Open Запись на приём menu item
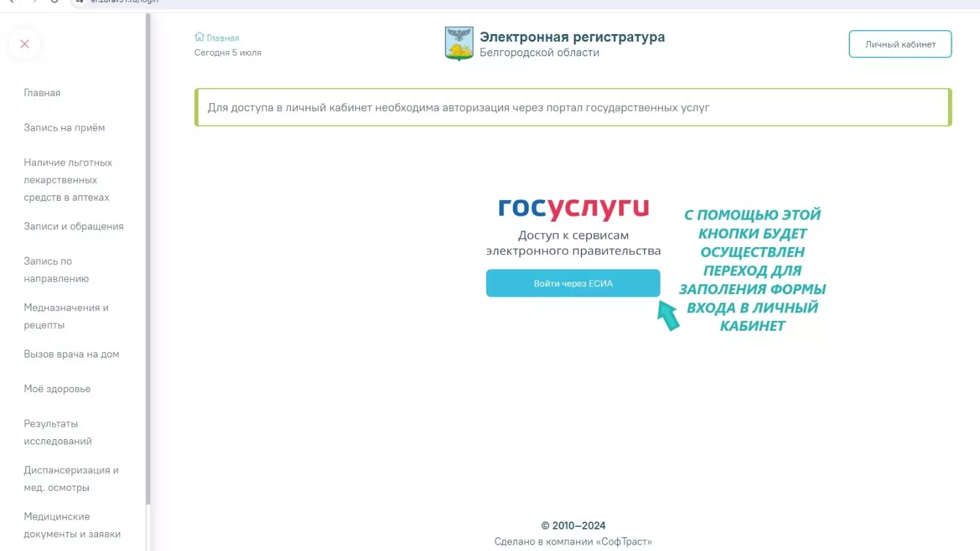Screen dimensions: 980x551 click(x=64, y=127)
